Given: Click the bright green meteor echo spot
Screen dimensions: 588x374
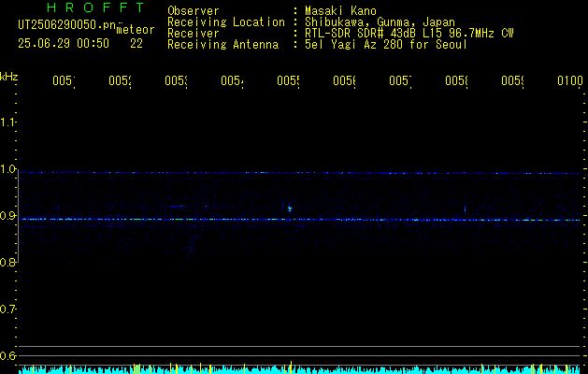Looking at the screenshot, I should point(290,209).
